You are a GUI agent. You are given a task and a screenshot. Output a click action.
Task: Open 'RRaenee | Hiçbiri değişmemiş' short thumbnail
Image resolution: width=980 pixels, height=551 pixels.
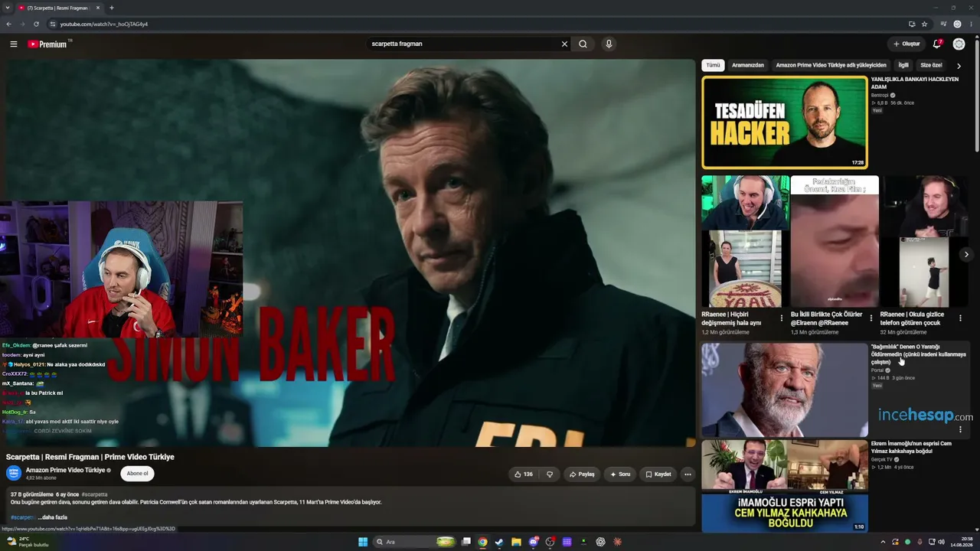[745, 242]
